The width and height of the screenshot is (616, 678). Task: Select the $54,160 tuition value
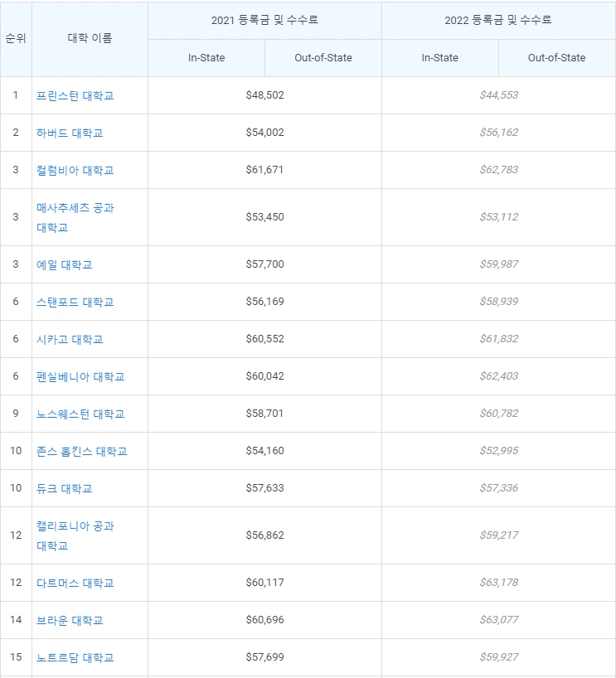tap(264, 451)
